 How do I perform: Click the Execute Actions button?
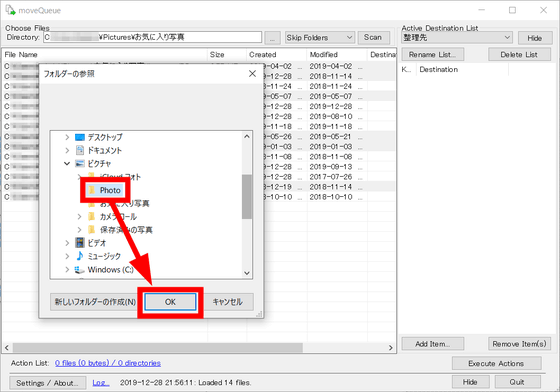tap(496, 363)
